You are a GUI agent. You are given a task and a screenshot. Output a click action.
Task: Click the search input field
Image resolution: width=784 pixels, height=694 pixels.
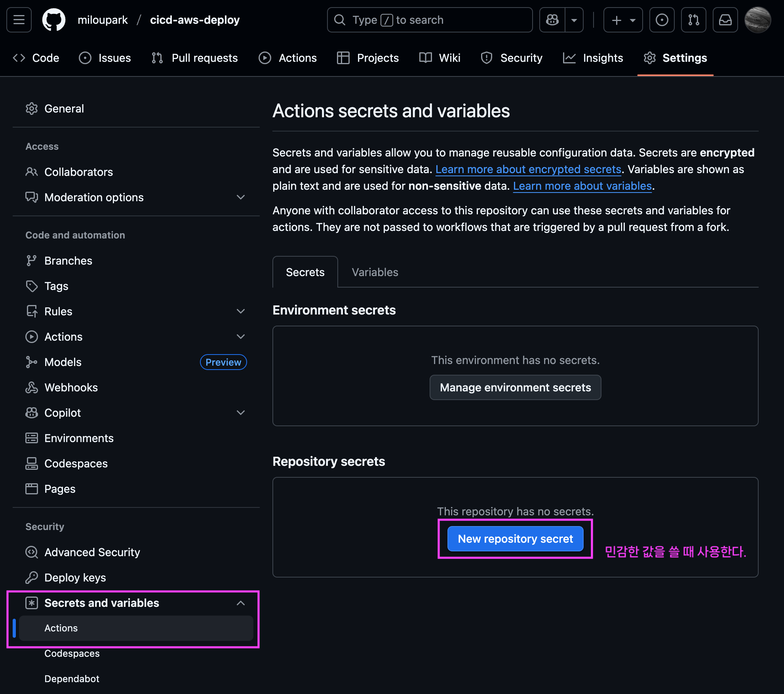pyautogui.click(x=430, y=20)
